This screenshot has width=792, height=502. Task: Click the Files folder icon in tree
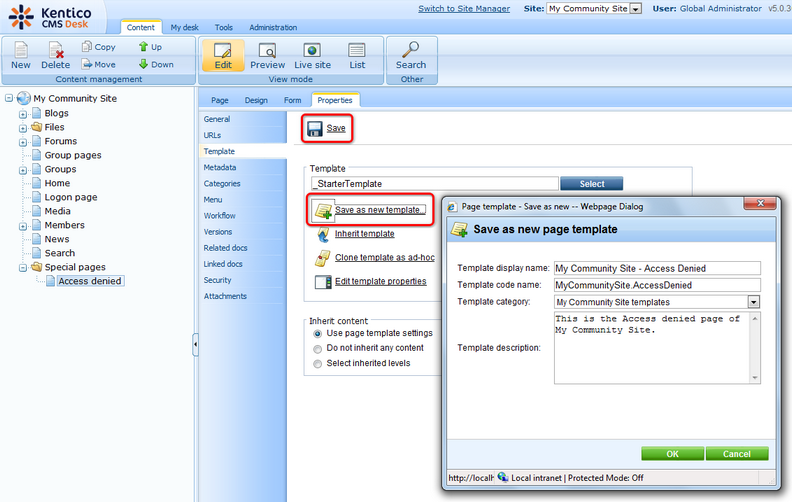[36, 127]
